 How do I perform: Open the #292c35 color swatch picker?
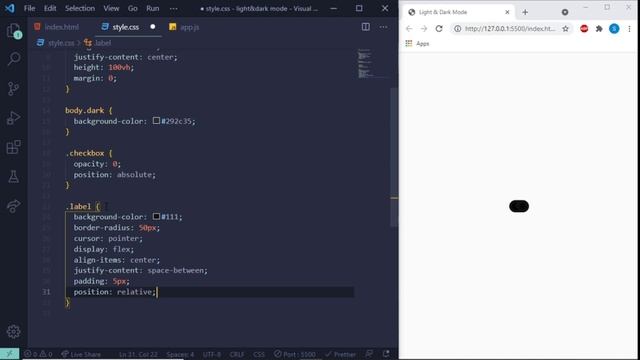156,121
